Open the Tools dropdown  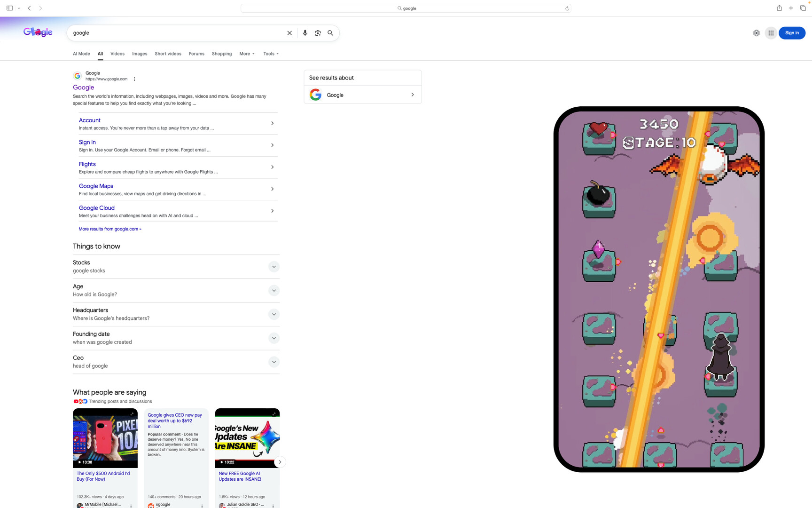[271, 54]
